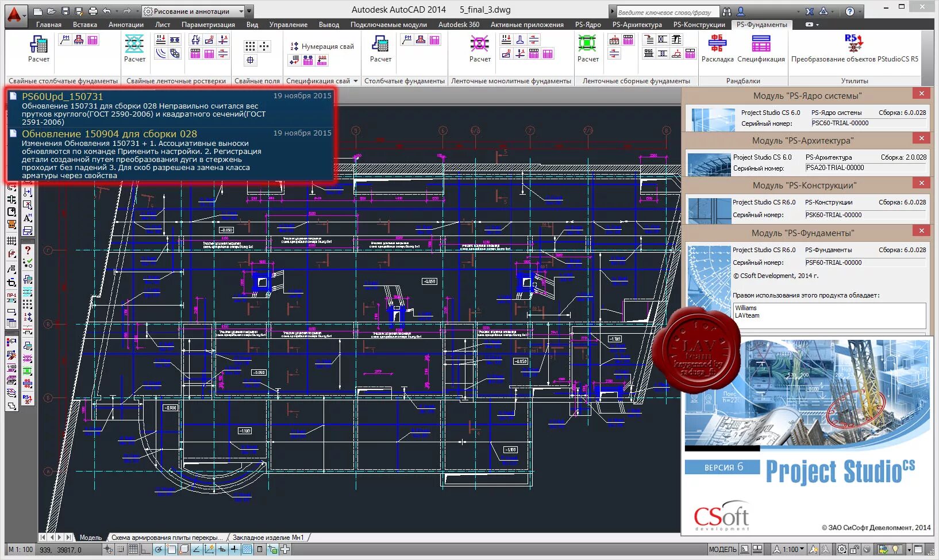Expand the quick access toolbar customize arrow
Viewport: 939px width, 560px height.
pyautogui.click(x=249, y=11)
